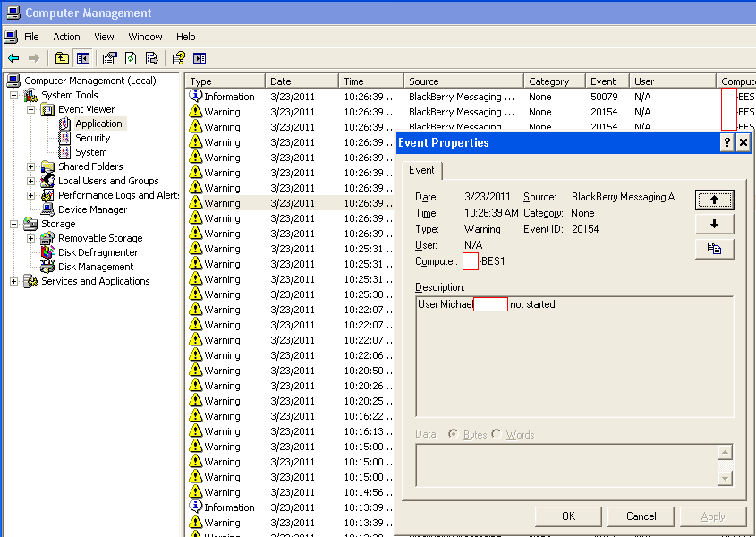Select the Words radio button
Screen dimensions: 756x537
click(497, 434)
